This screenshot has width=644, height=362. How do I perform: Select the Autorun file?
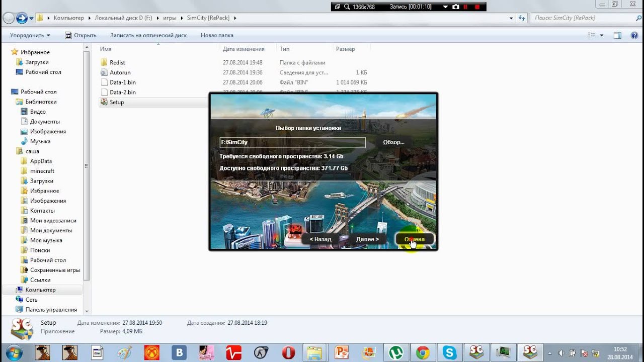click(120, 72)
